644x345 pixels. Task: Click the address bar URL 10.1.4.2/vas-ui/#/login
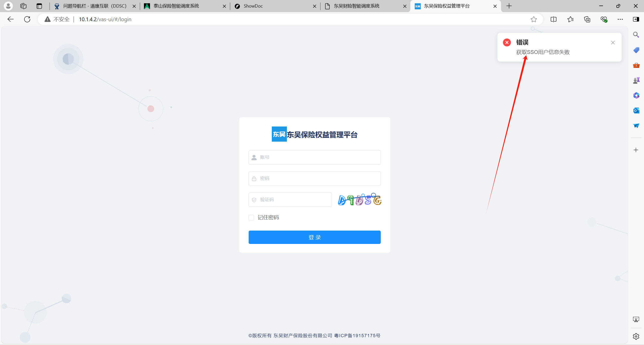[105, 19]
